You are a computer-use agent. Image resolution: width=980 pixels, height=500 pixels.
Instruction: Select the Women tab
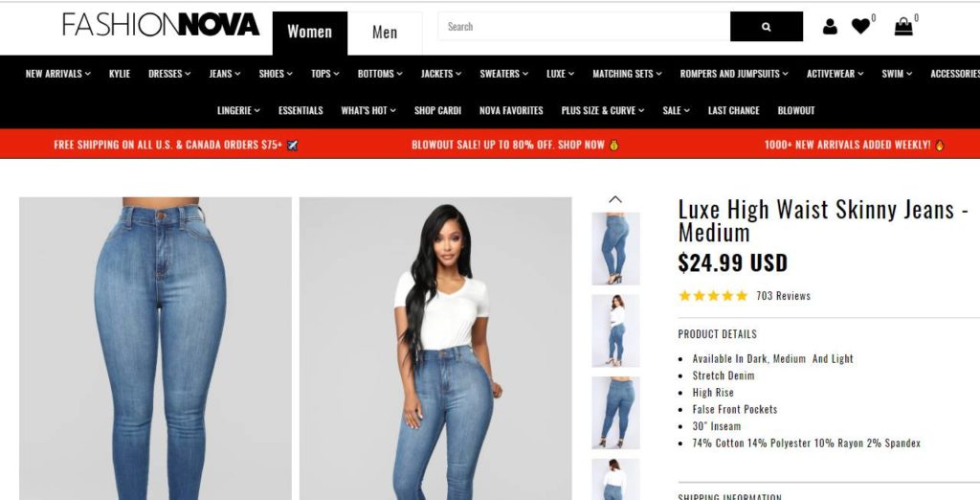[x=309, y=33]
